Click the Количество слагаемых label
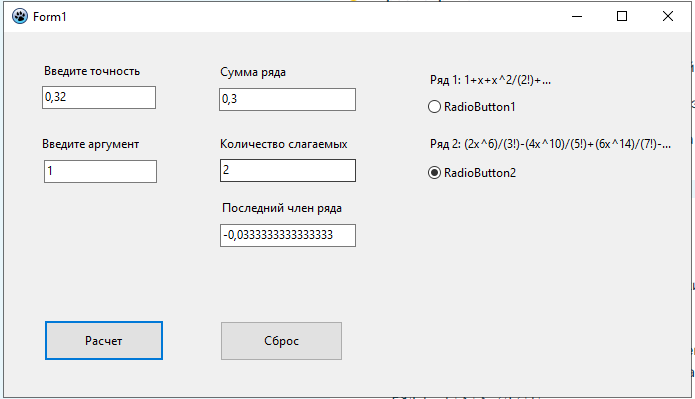Screen dimensions: 695x399 coord(284,144)
